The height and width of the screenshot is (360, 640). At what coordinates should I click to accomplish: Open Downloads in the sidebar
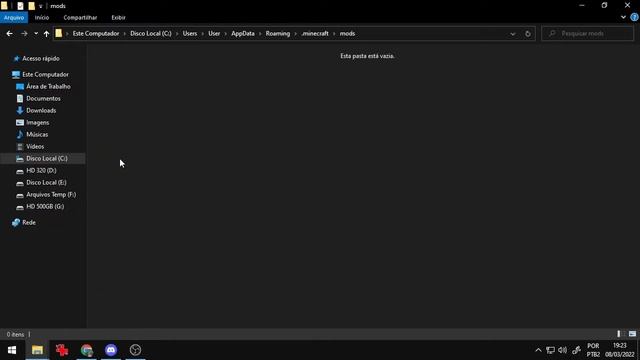tap(41, 110)
